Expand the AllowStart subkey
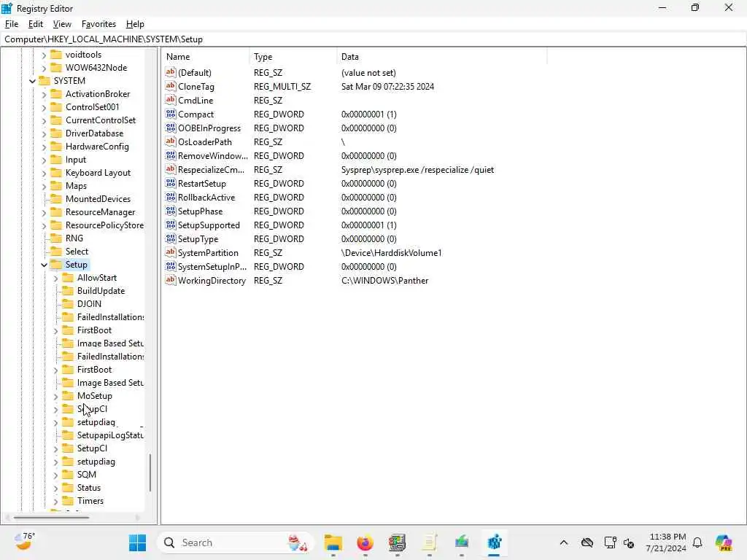The height and width of the screenshot is (560, 747). coord(56,278)
